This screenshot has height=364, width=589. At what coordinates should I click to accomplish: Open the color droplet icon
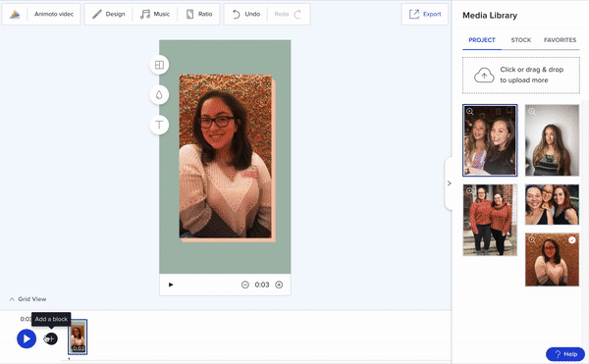click(159, 95)
